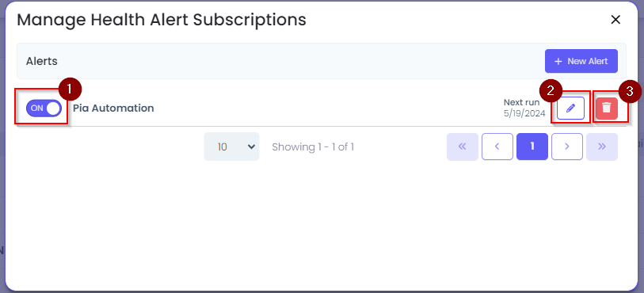Select page 1 in pagination
Viewport: 644px width, 293px height.
tap(532, 146)
